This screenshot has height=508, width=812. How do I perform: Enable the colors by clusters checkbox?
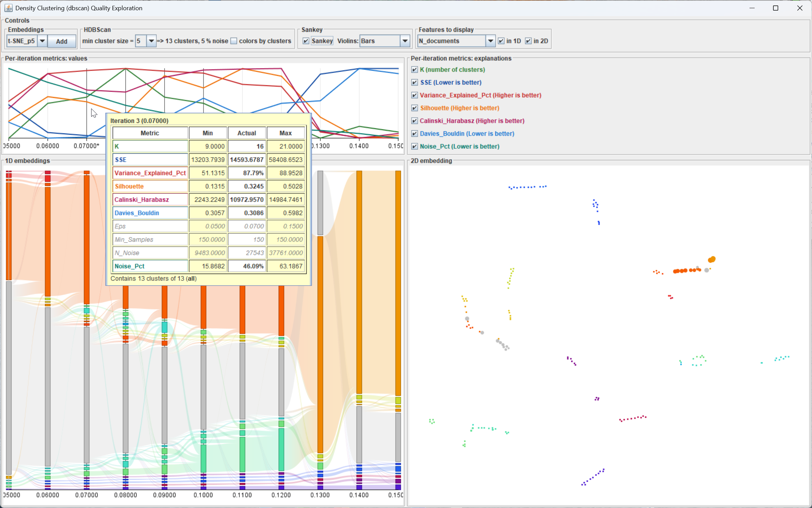(x=234, y=41)
